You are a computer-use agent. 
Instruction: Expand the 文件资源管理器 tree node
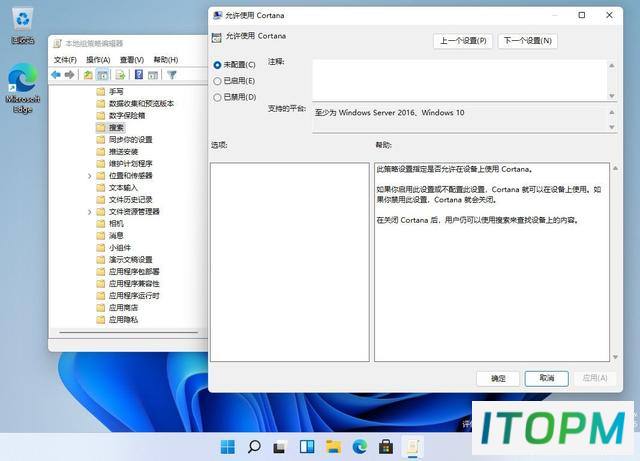pyautogui.click(x=89, y=212)
